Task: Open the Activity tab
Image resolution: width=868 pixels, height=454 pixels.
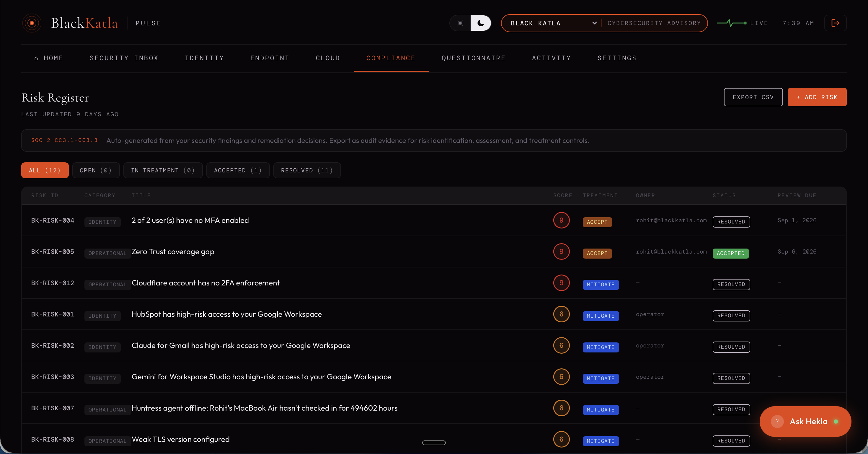Action: pos(551,58)
